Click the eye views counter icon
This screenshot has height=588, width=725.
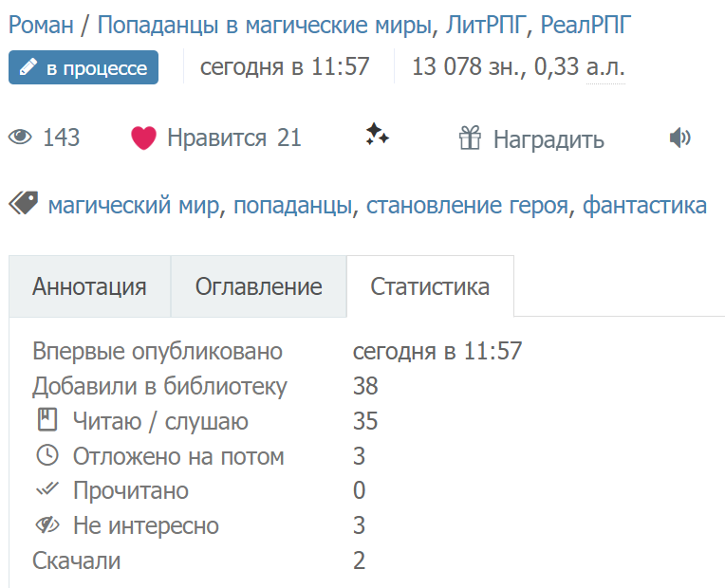[20, 138]
